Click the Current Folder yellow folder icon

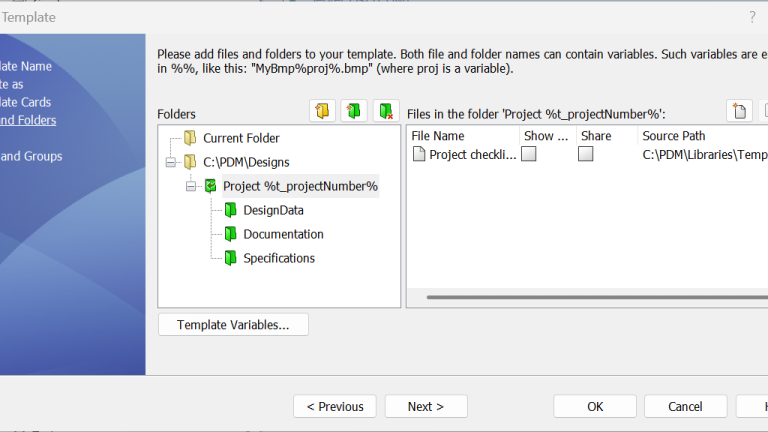tap(190, 138)
